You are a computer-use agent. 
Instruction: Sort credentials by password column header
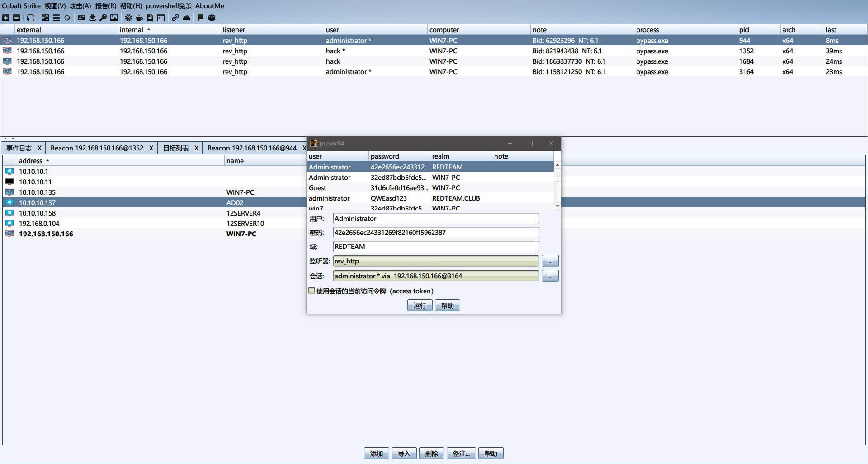click(399, 156)
